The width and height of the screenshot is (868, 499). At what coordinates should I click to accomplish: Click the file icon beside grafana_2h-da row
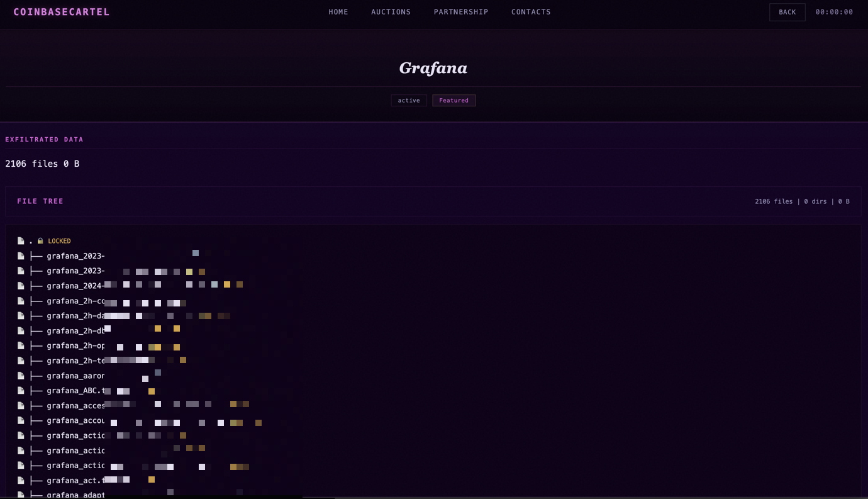coord(21,316)
